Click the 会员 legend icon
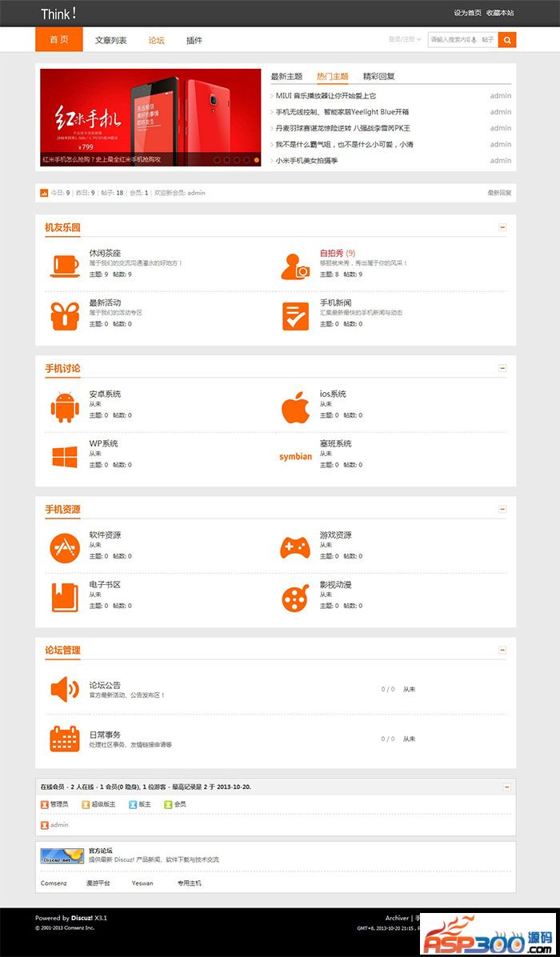 168,804
